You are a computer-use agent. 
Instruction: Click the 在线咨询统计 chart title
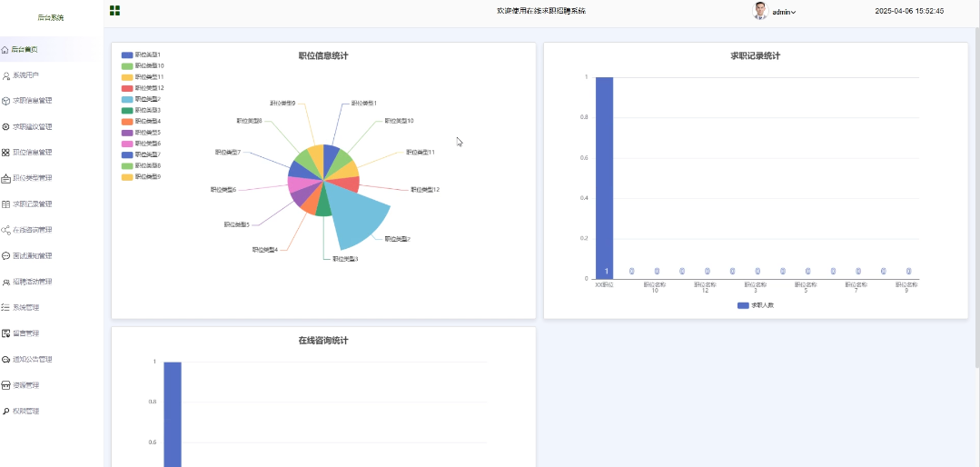pyautogui.click(x=323, y=341)
